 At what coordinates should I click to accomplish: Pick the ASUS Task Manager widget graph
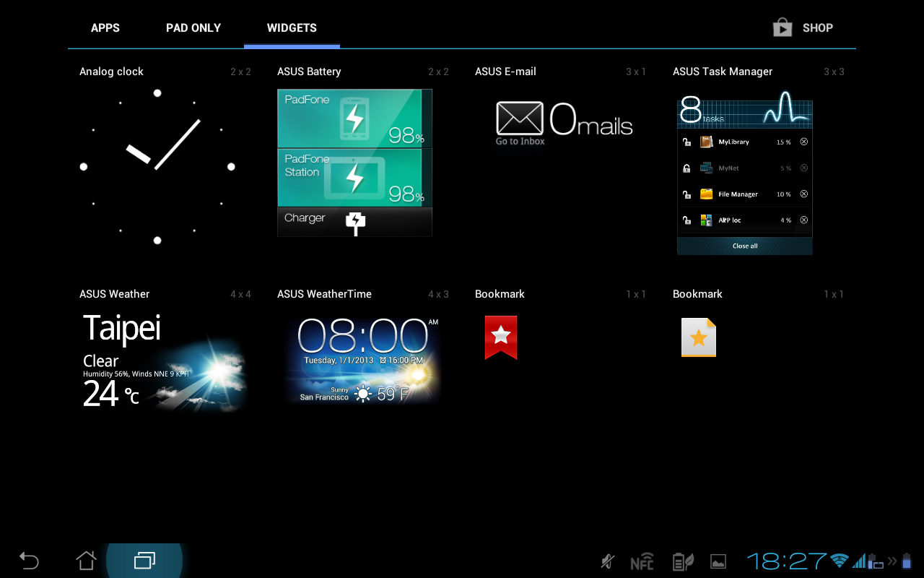coord(787,108)
